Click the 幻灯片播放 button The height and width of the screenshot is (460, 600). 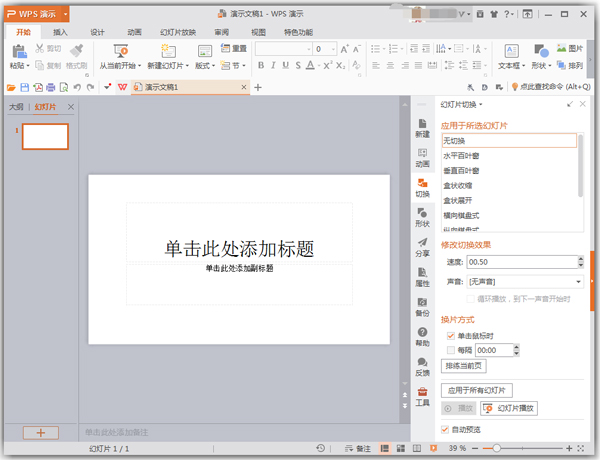coord(509,408)
